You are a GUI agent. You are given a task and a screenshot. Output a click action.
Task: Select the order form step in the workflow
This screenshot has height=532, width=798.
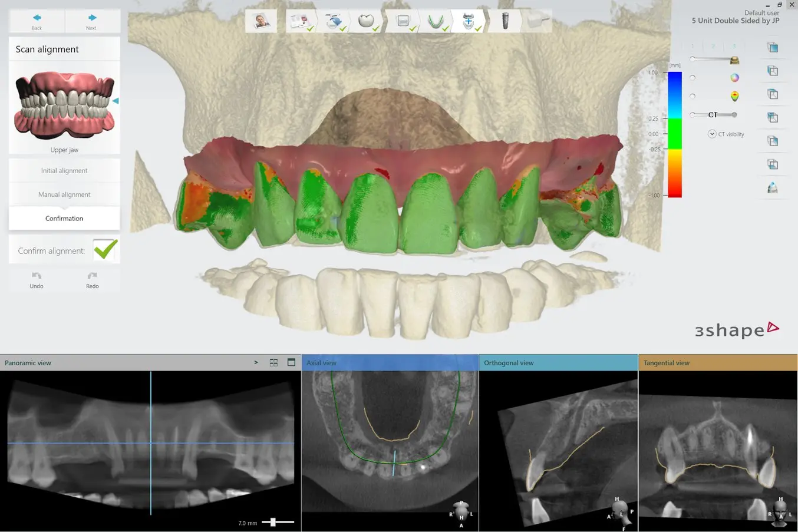click(x=302, y=21)
